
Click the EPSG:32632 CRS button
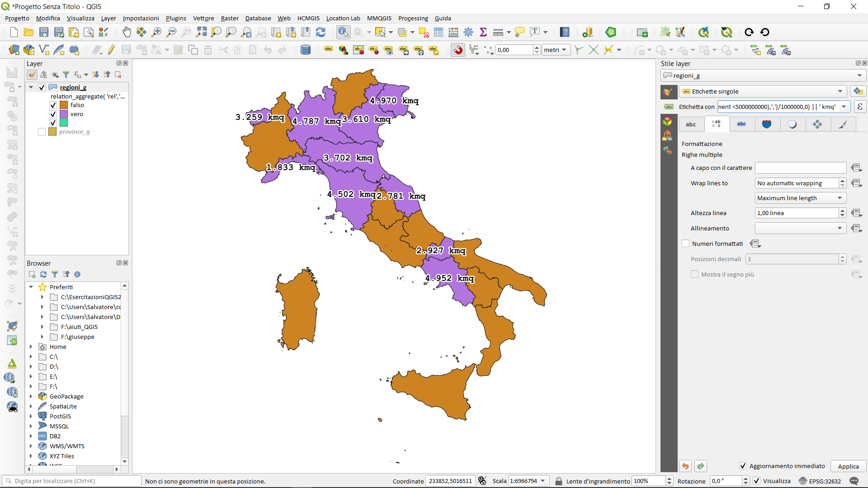pos(820,481)
